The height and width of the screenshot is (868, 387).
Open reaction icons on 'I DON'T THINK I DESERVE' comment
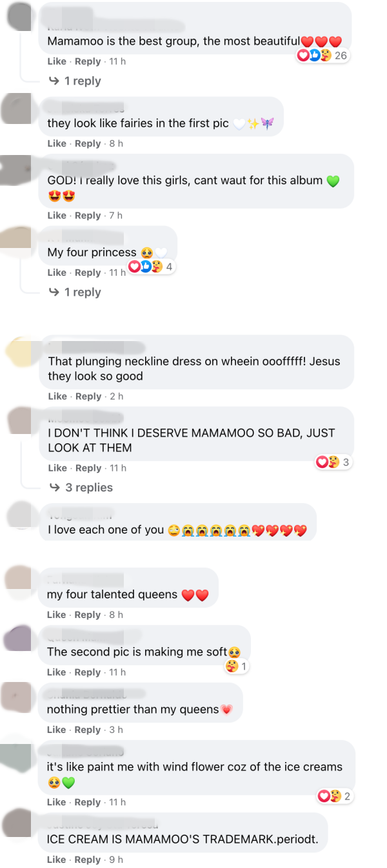pyautogui.click(x=333, y=462)
